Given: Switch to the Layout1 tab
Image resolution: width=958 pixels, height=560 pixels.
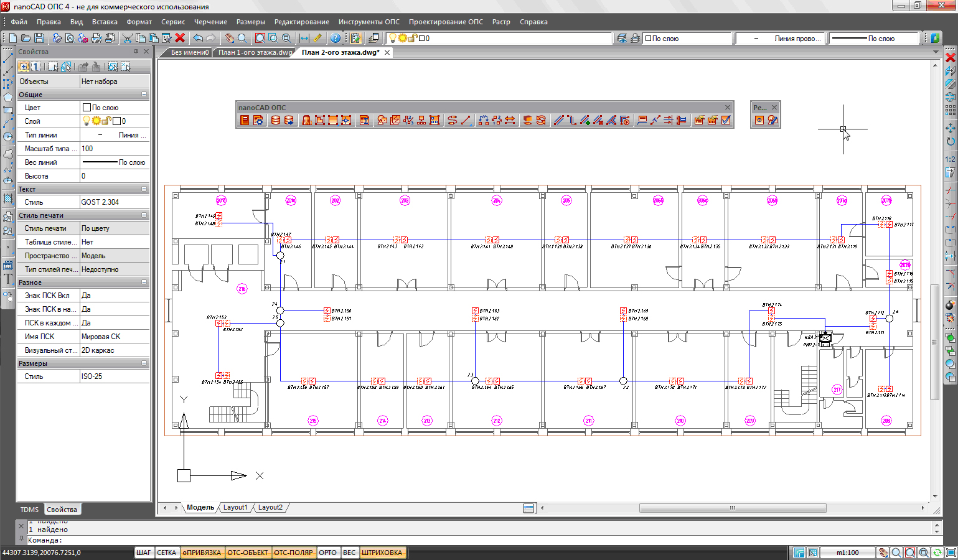Looking at the screenshot, I should click(235, 508).
